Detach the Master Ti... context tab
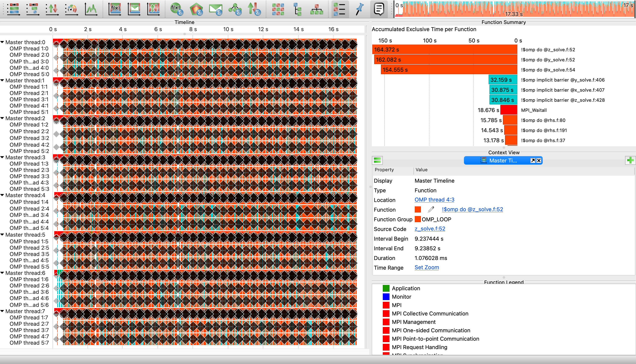This screenshot has height=364, width=636. 533,161
